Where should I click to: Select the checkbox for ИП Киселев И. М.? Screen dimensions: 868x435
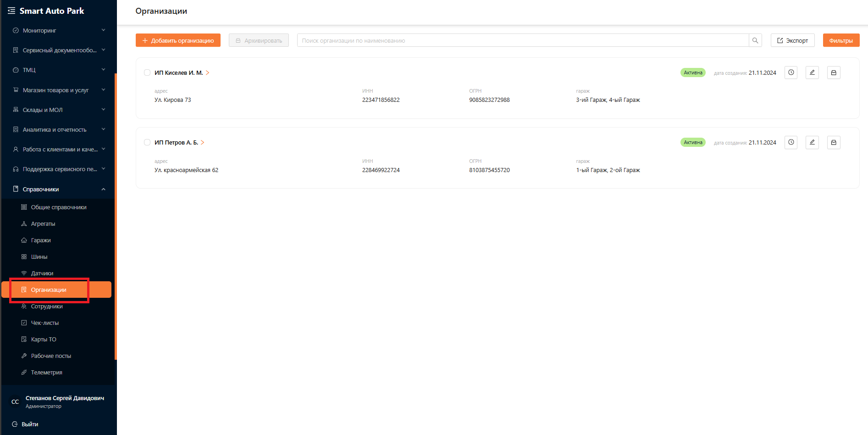(x=147, y=72)
